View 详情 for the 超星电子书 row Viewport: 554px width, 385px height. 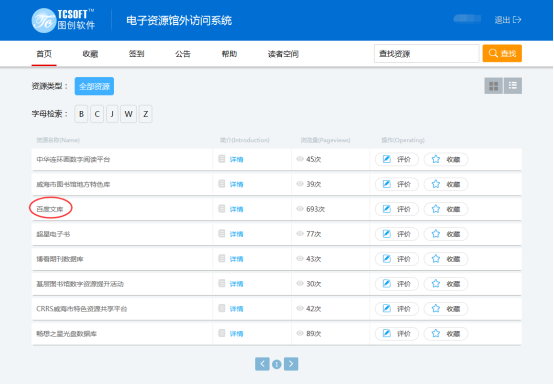coord(236,234)
